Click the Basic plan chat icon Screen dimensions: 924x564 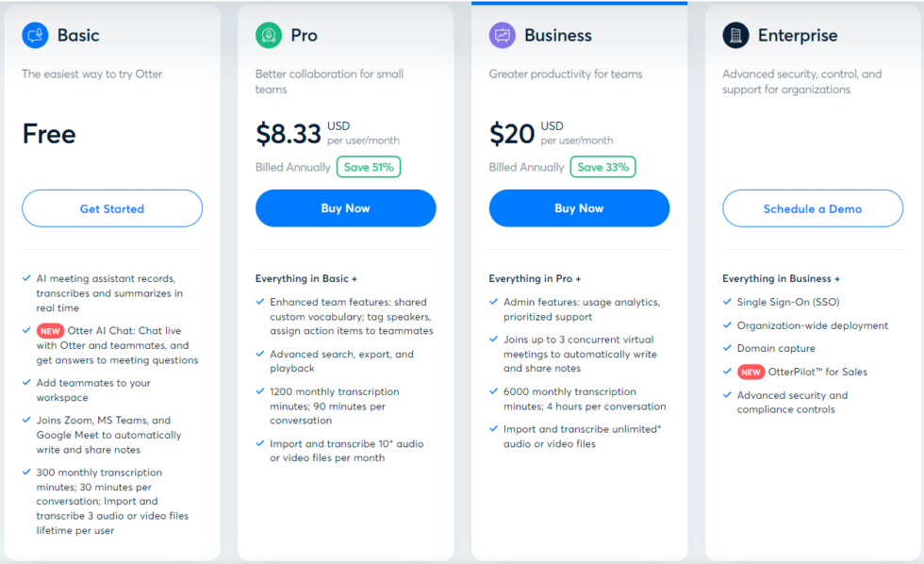pyautogui.click(x=36, y=36)
